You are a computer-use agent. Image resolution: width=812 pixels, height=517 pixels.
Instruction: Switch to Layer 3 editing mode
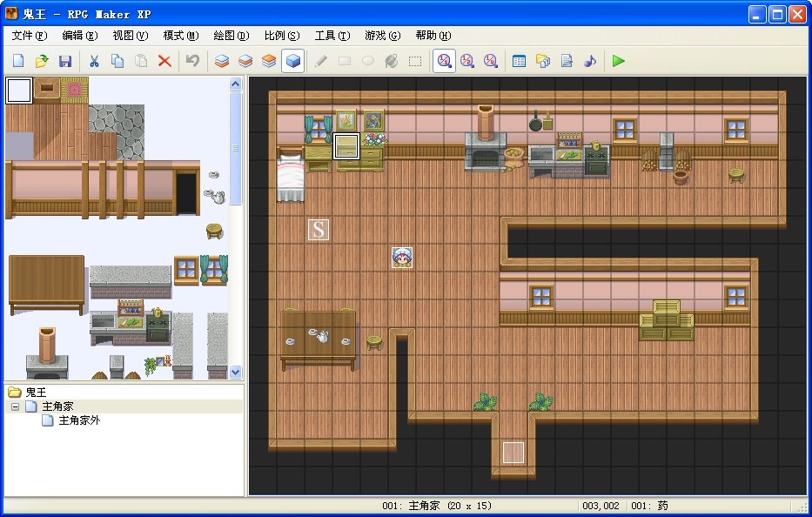(x=269, y=61)
